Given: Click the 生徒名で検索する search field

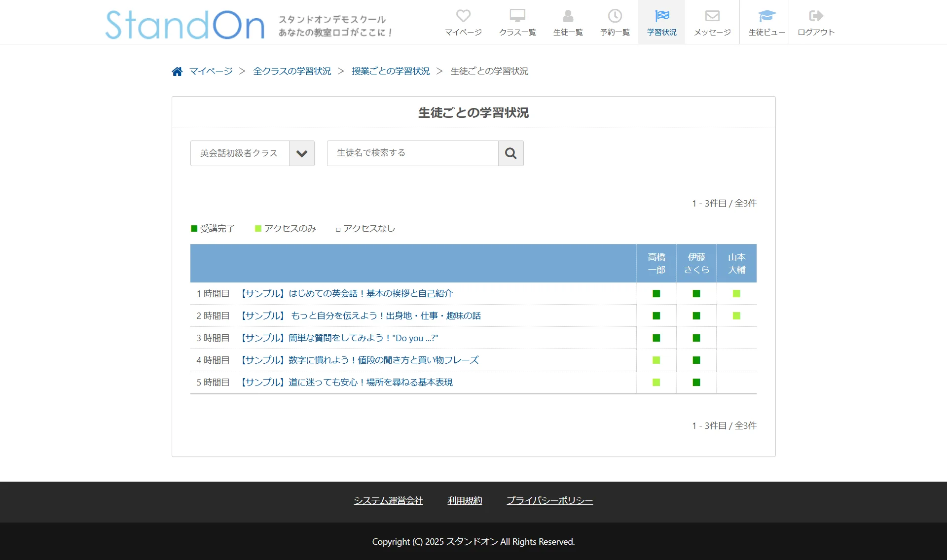Looking at the screenshot, I should (412, 153).
